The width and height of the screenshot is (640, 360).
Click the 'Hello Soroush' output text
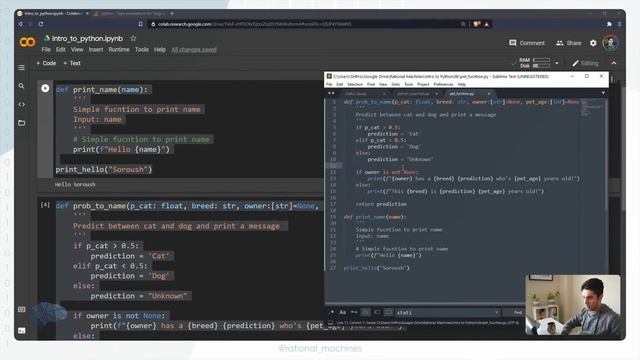click(x=75, y=184)
